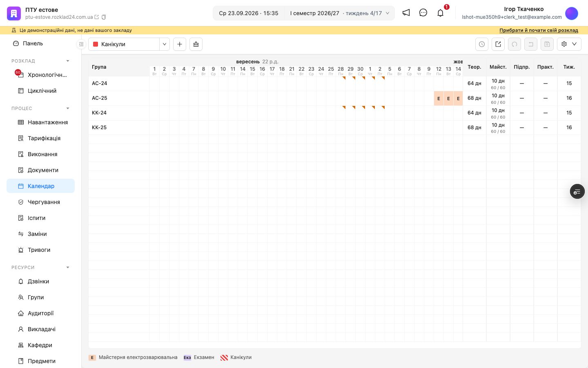The image size is (588, 368).
Task: Click the Майстерня електрозварювальна legend swatch
Action: pyautogui.click(x=92, y=357)
